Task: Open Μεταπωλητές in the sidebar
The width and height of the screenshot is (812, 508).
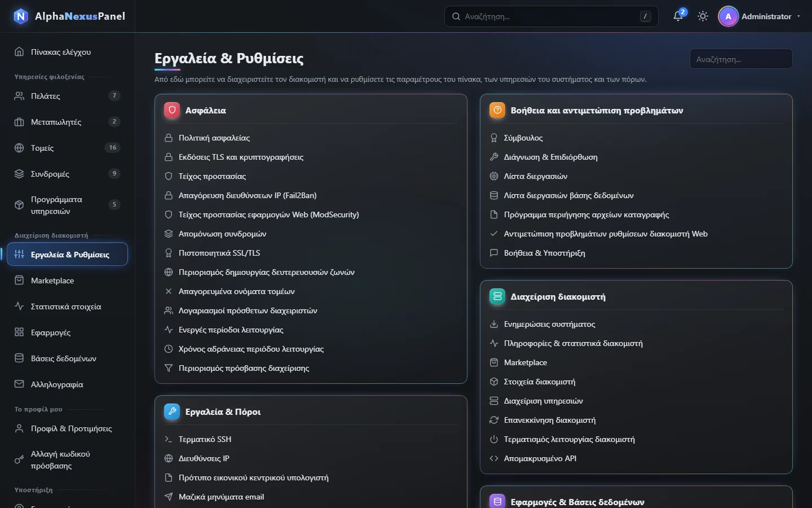Action: pos(67,122)
